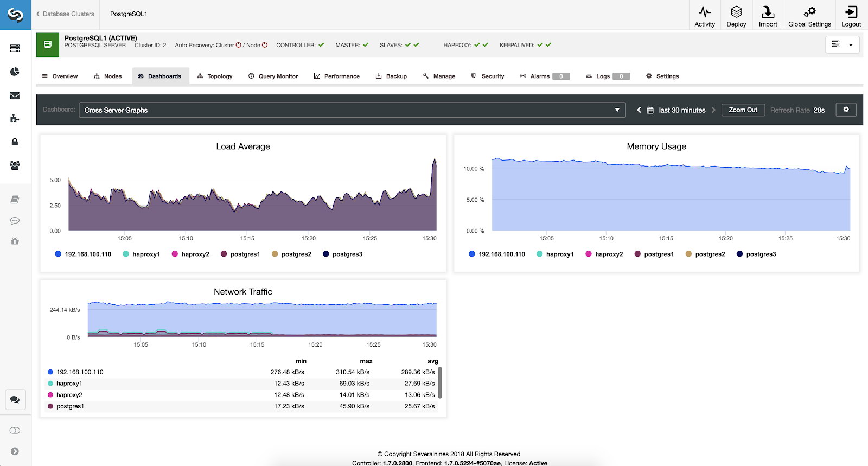868x466 pixels.
Task: Click the avg column header
Action: 433,361
